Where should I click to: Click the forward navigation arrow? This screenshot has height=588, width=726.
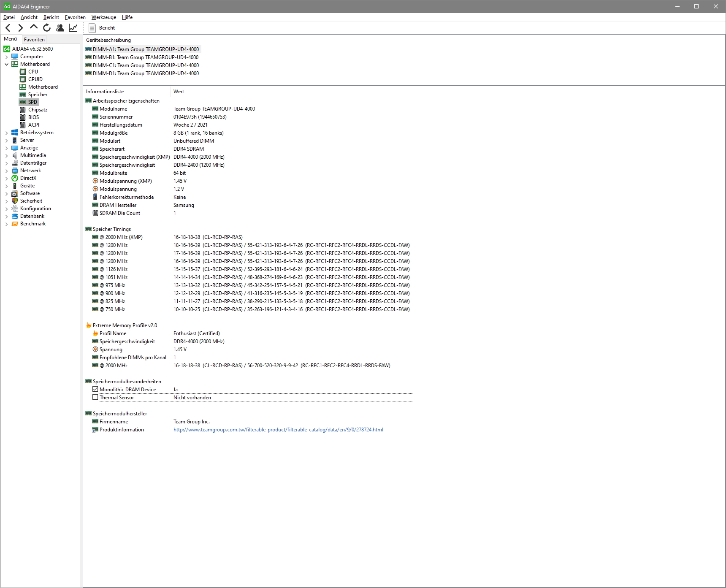[x=20, y=28]
